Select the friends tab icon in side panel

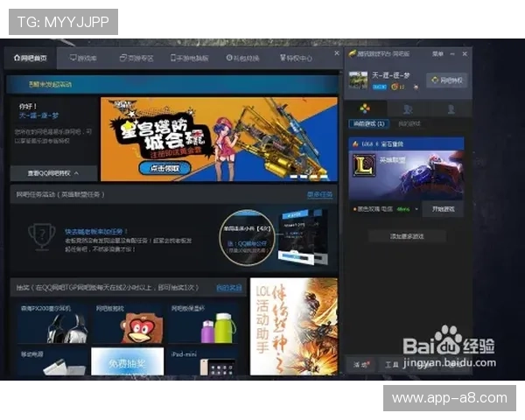point(409,108)
